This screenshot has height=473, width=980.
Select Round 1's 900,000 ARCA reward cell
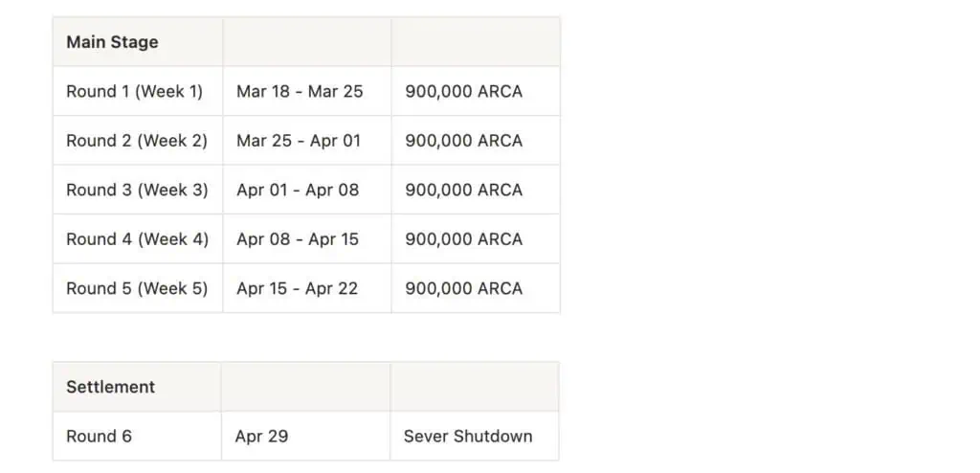click(464, 92)
